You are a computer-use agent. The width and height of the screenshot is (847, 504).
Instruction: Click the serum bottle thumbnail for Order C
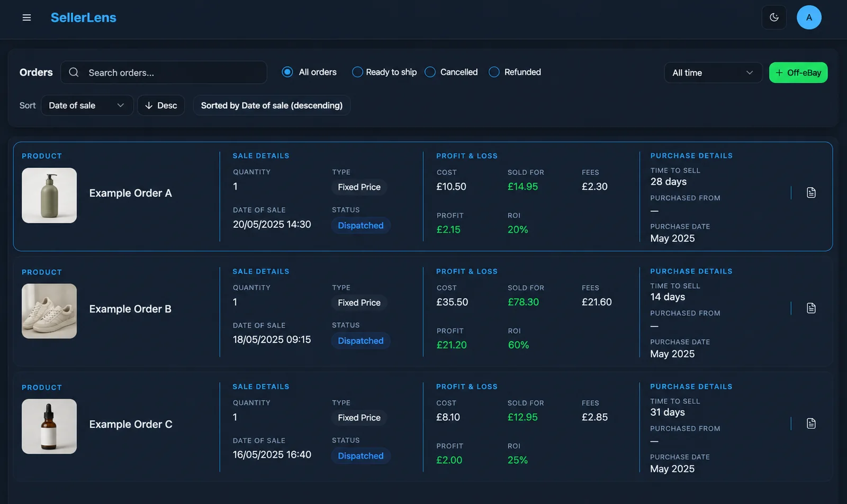(x=49, y=426)
